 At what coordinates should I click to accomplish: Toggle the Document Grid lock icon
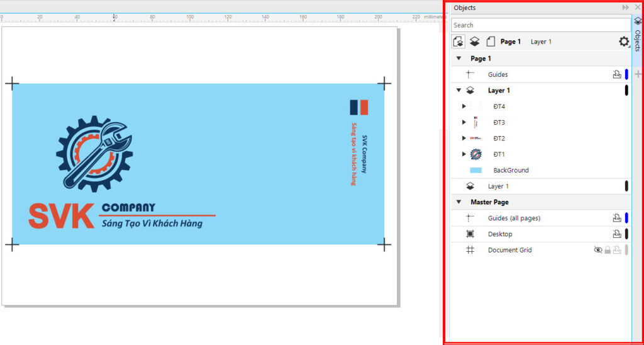(x=608, y=250)
